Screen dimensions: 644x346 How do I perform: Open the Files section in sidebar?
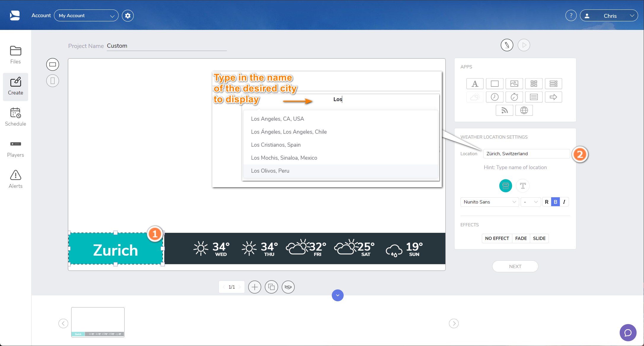pyautogui.click(x=15, y=55)
